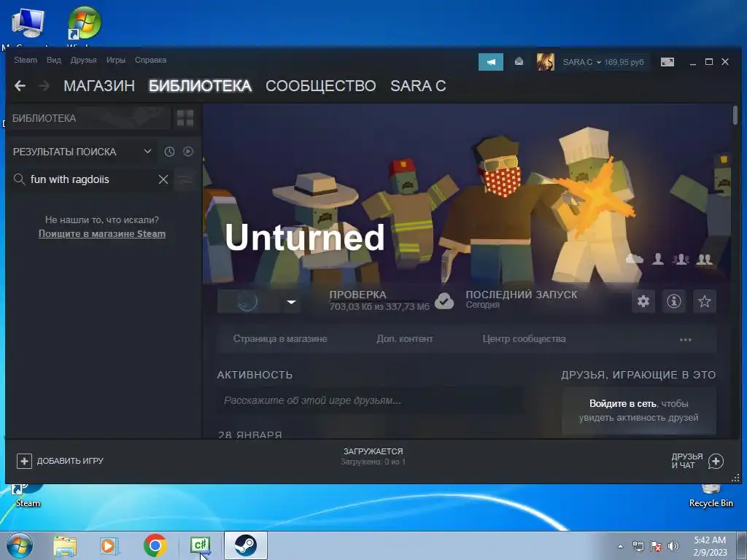
Task: Switch to Big Picture mode icon
Action: (667, 62)
